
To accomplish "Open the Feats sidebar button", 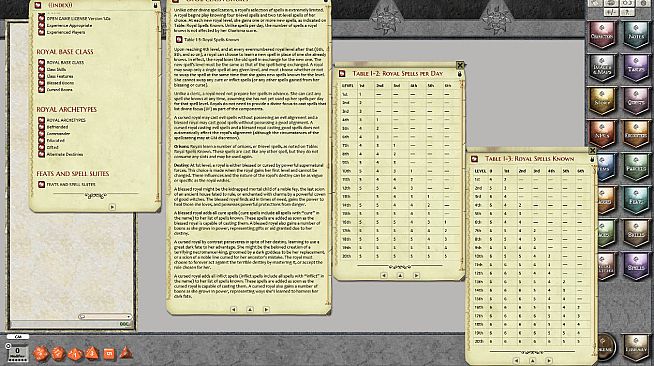I will 636,200.
